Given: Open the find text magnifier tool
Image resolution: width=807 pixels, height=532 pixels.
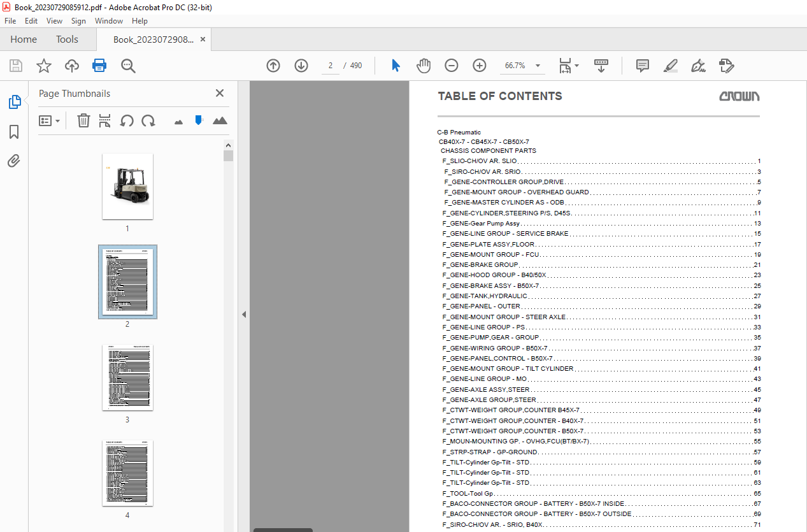Looking at the screenshot, I should tap(128, 66).
